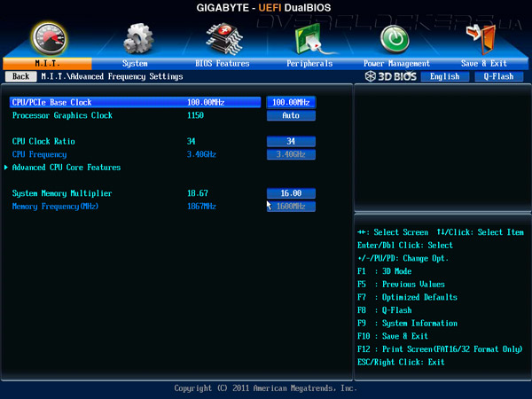Click the greyed 3.40GHz CPU Frequency box
This screenshot has width=532, height=399.
pyautogui.click(x=291, y=154)
